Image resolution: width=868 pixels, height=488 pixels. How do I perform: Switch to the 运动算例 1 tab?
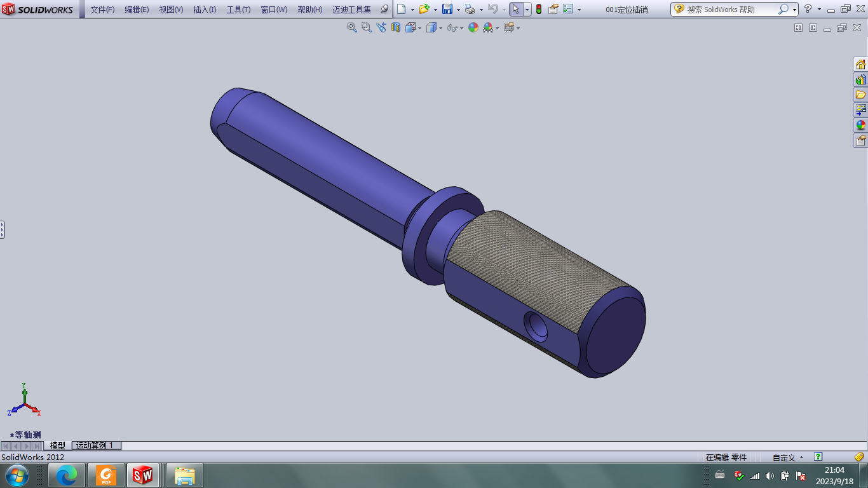[95, 445]
